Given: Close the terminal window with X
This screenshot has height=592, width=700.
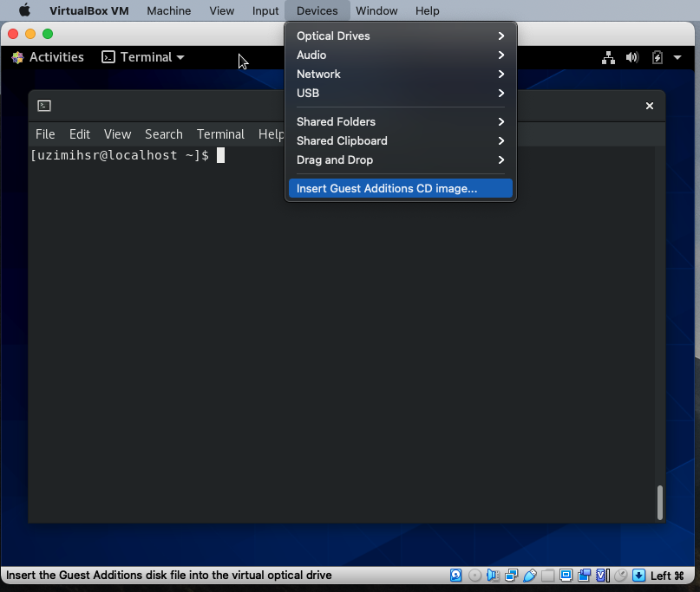Looking at the screenshot, I should pos(650,106).
